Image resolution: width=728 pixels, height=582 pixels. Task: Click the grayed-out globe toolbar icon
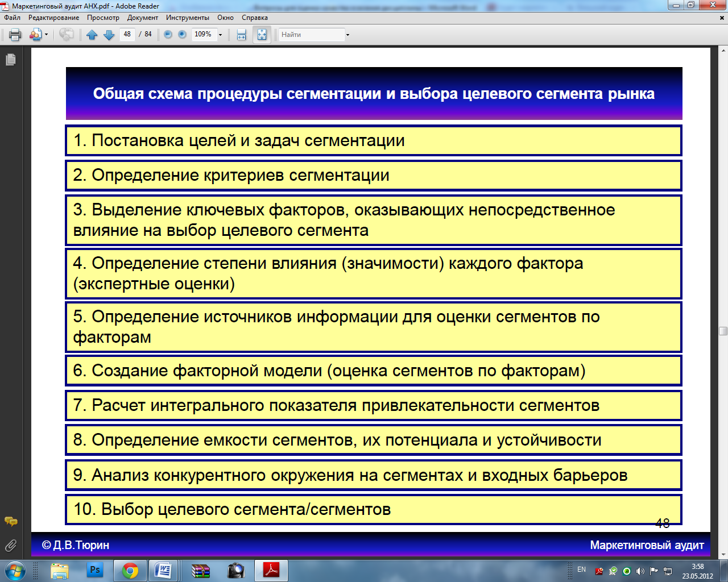66,35
